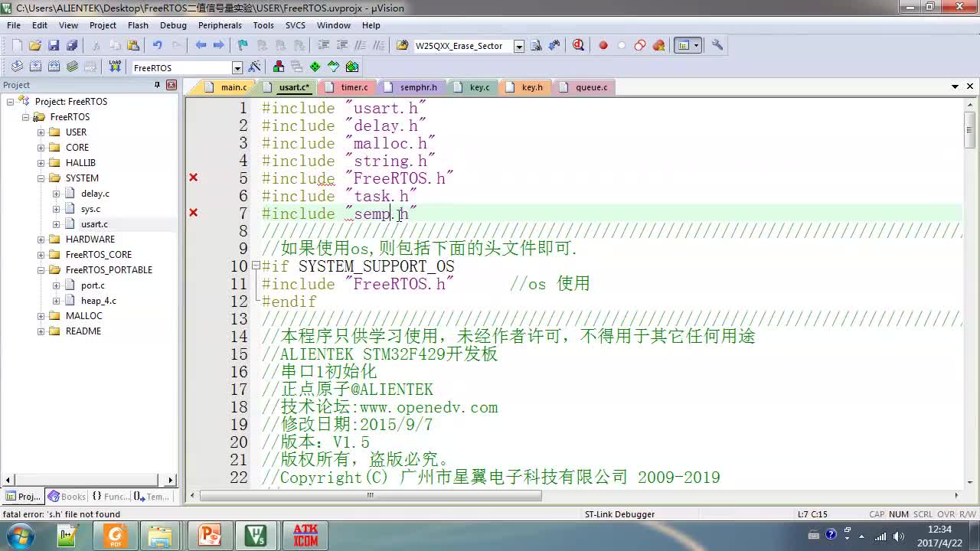Expand the CORE group
This screenshot has height=551, width=980.
(41, 148)
